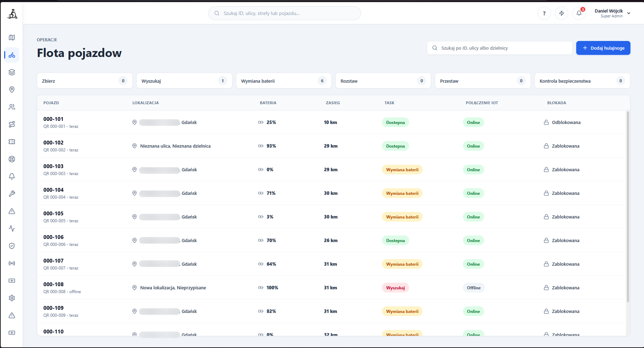The width and height of the screenshot is (644, 348).
Task: Open the settings gear in the sidebar
Action: coord(12,298)
